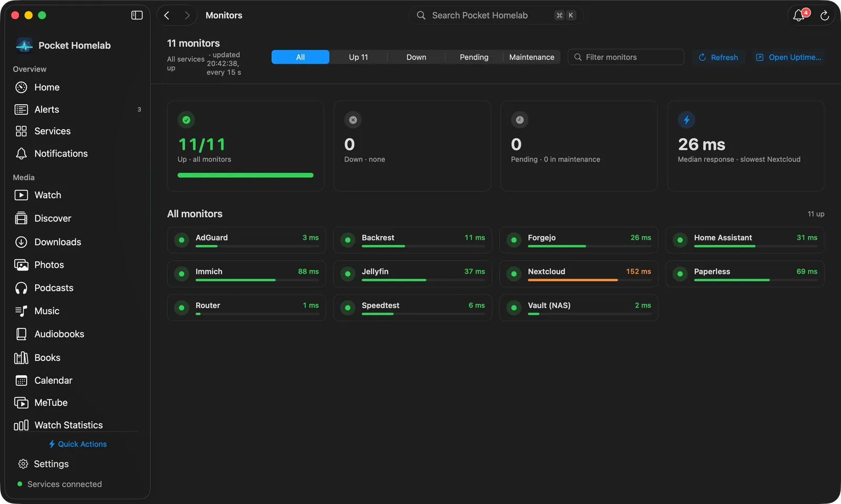The image size is (841, 504).
Task: Open the AdGuard monitor card
Action: (247, 240)
